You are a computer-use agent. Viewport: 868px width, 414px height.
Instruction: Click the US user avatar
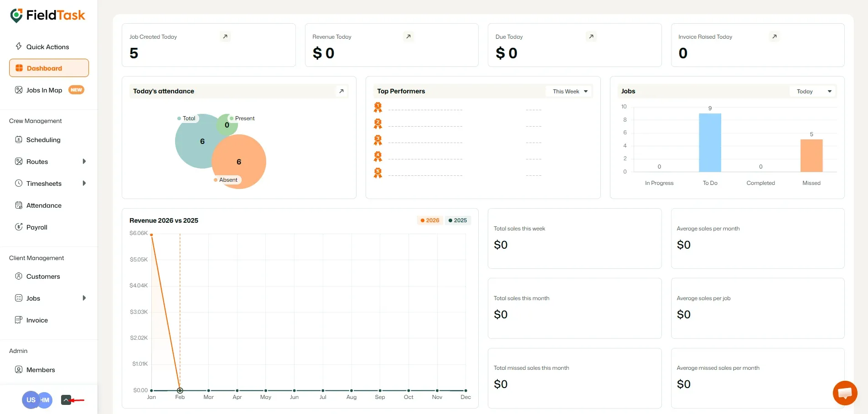pyautogui.click(x=30, y=400)
